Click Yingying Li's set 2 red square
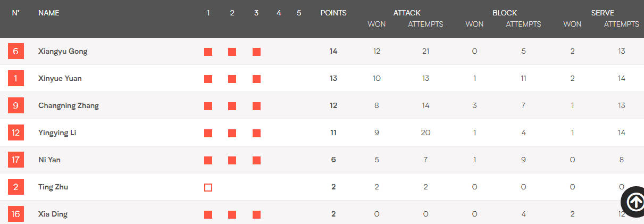The height and width of the screenshot is (224, 644). (x=232, y=133)
